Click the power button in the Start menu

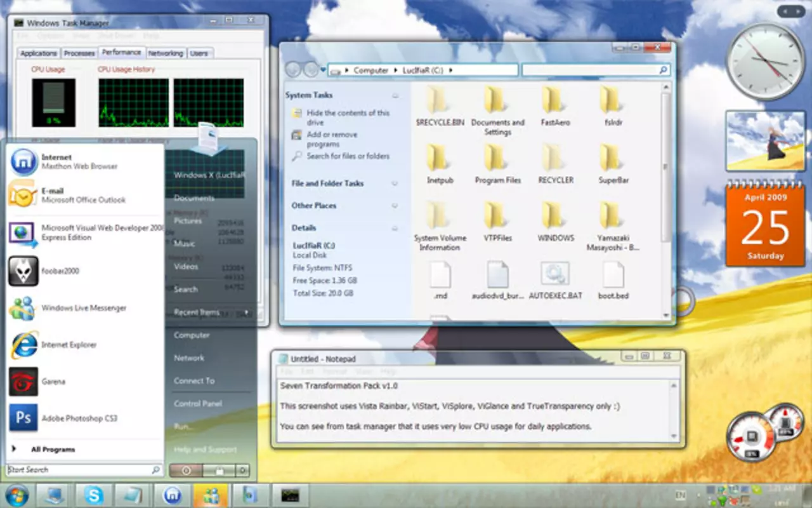pyautogui.click(x=186, y=471)
